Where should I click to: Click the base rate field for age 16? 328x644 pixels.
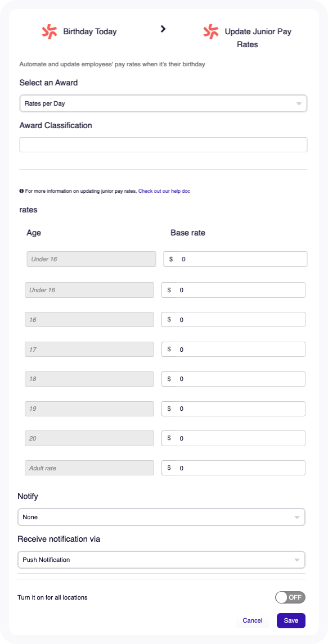point(233,319)
